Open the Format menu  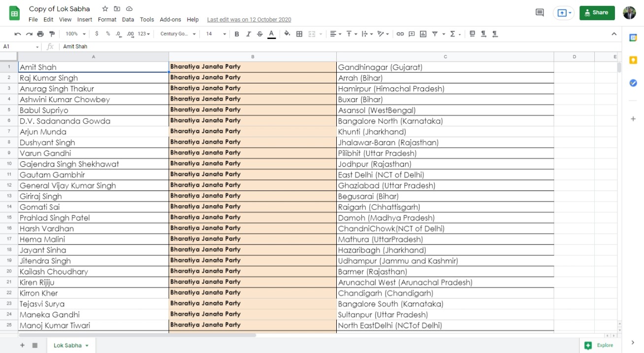pos(107,20)
